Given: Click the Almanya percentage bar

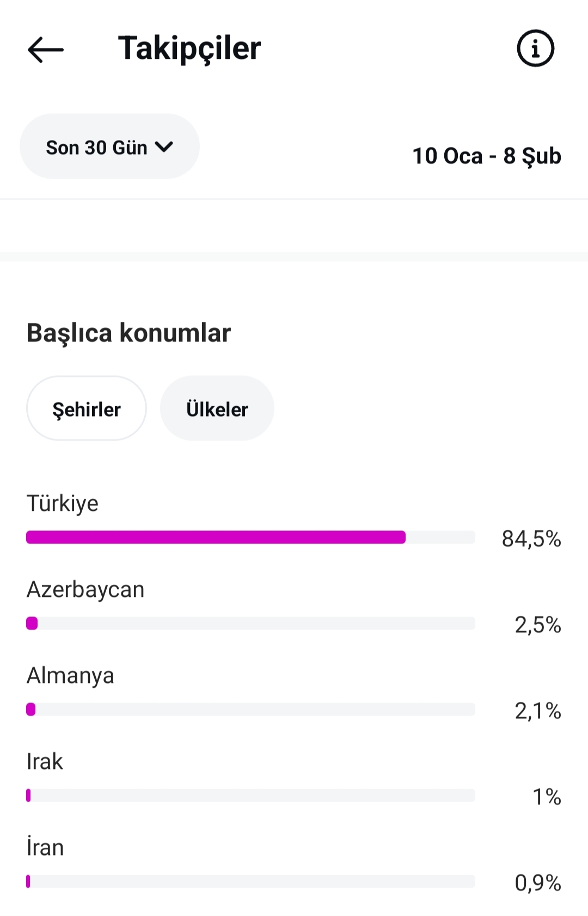Looking at the screenshot, I should (x=250, y=710).
